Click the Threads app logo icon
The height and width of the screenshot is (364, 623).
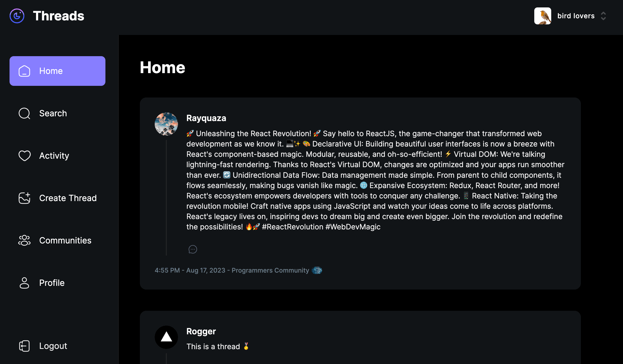[17, 16]
